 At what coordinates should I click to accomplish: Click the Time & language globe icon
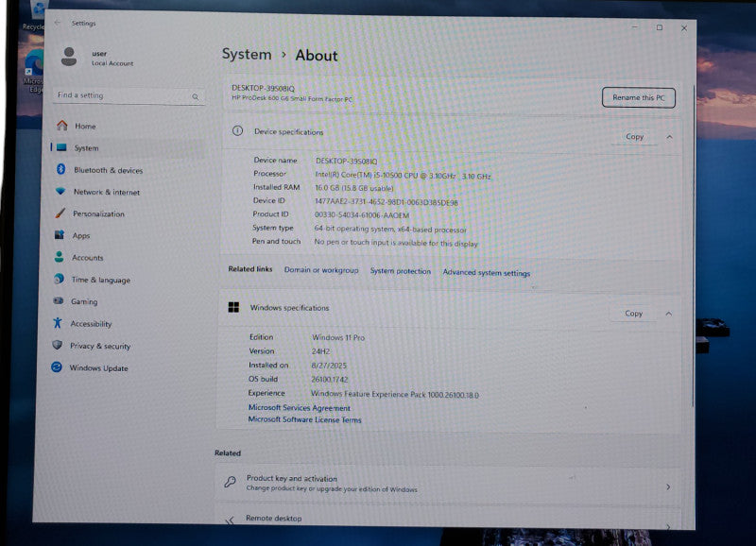(59, 279)
